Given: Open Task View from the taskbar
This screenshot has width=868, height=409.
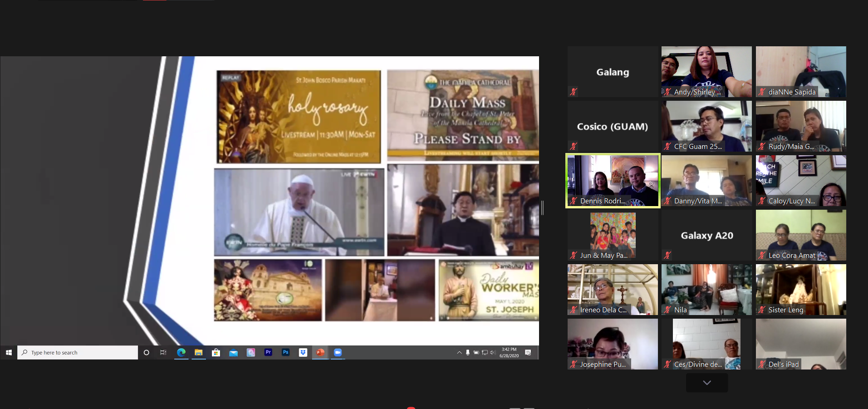Looking at the screenshot, I should tap(163, 352).
